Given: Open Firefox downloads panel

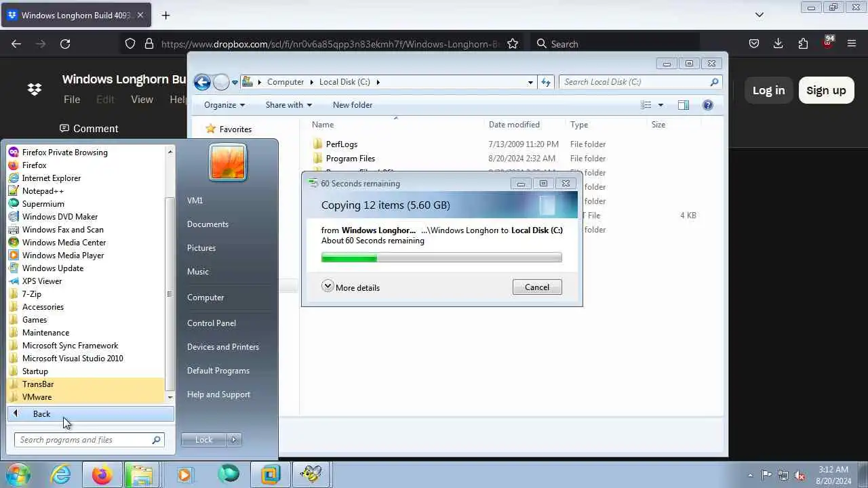Looking at the screenshot, I should click(x=778, y=44).
